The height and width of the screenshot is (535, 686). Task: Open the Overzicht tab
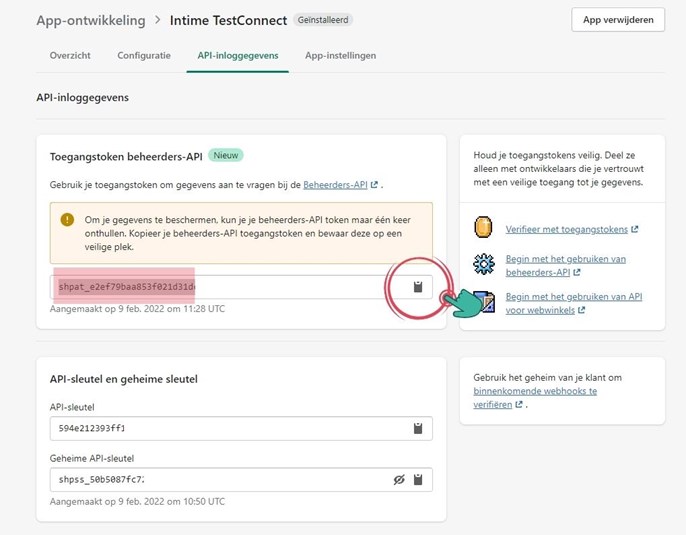(70, 56)
